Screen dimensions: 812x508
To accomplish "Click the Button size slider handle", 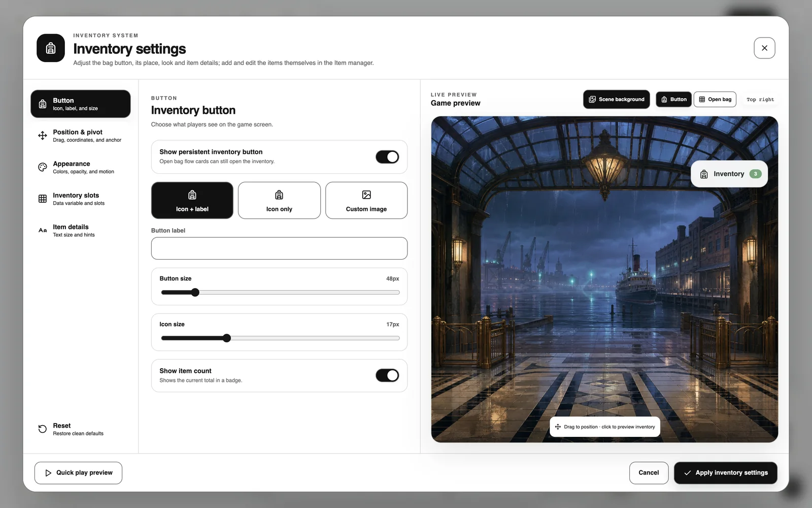I will pos(195,293).
